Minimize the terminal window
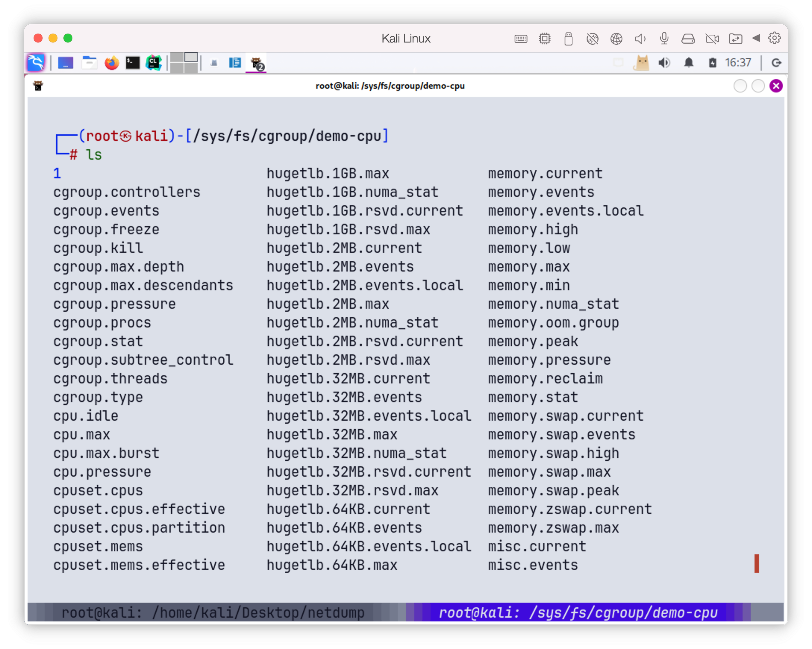The width and height of the screenshot is (812, 649). pyautogui.click(x=740, y=86)
